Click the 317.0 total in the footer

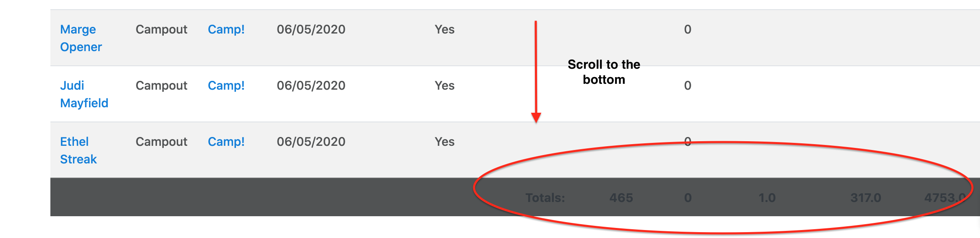point(866,198)
